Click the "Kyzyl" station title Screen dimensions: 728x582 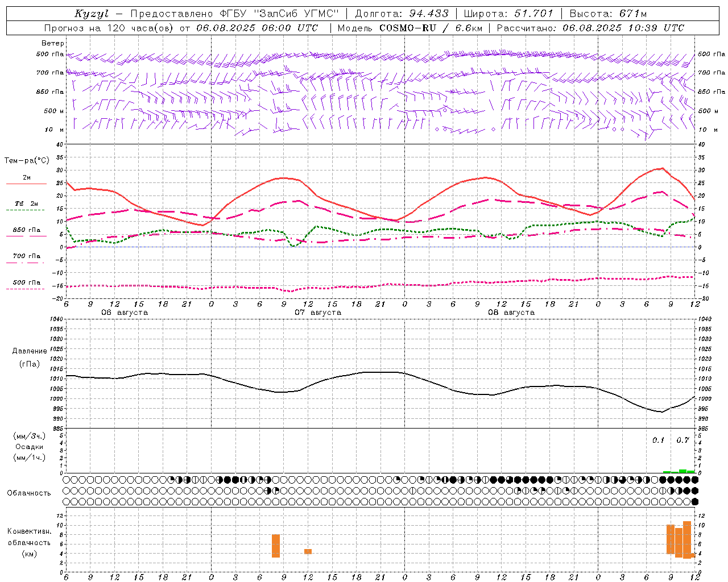coord(91,14)
